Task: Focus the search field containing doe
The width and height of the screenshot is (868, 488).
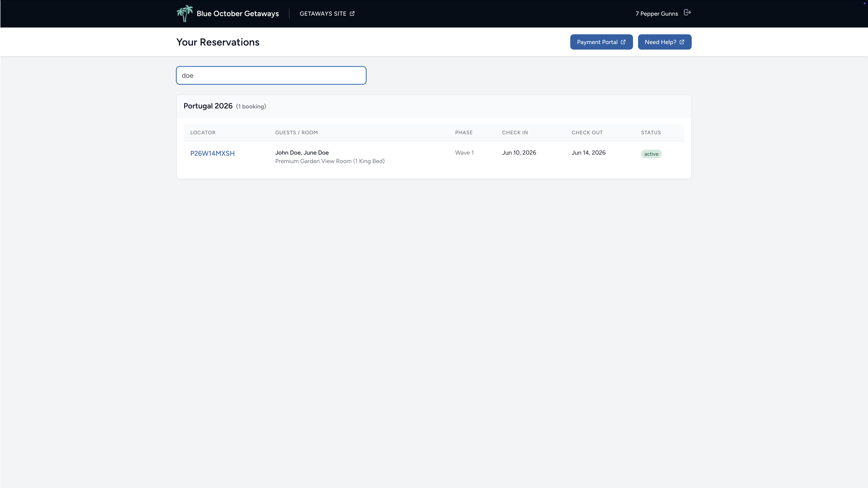Action: point(271,75)
